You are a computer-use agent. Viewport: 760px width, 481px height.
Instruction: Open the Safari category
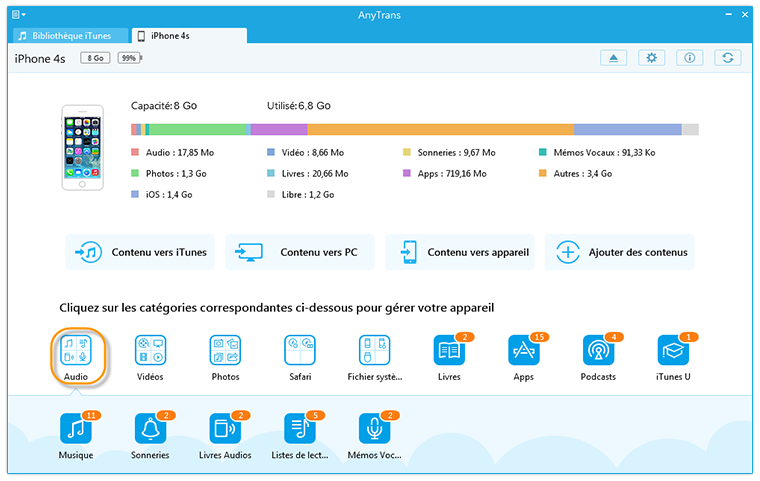(x=300, y=357)
